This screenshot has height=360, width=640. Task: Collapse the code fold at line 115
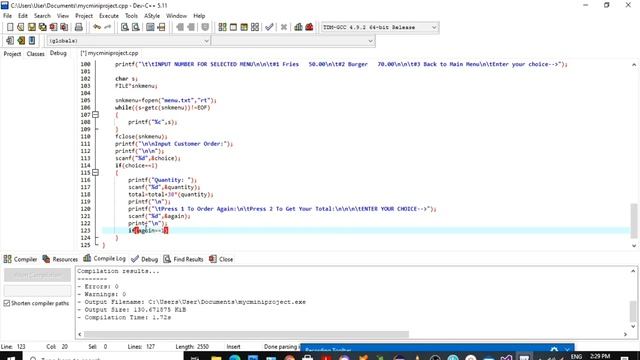pos(96,173)
